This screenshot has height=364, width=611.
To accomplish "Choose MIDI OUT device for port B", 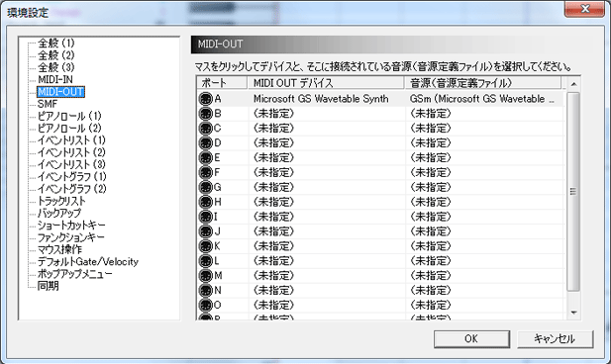I will click(327, 114).
